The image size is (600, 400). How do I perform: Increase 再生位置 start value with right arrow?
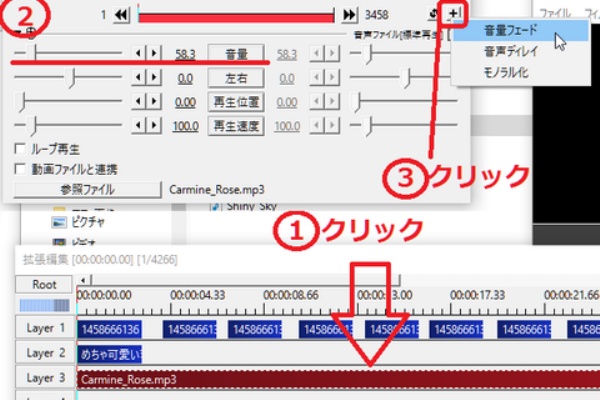coord(154,102)
